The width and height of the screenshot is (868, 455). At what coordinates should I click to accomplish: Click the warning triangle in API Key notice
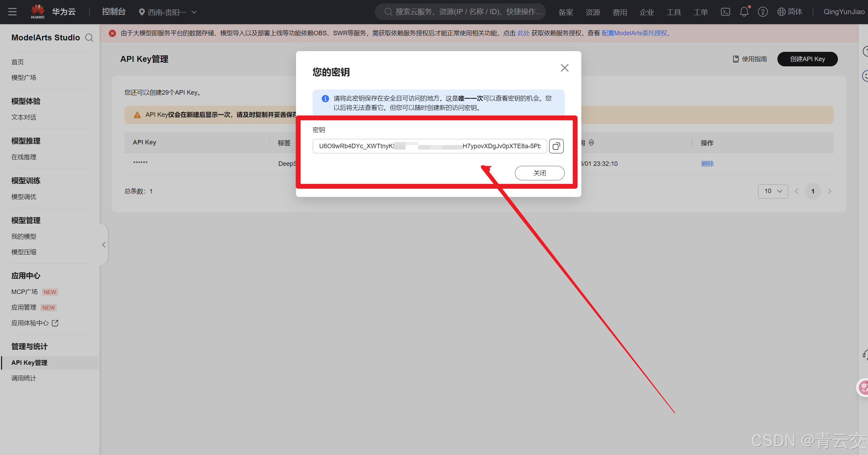137,115
